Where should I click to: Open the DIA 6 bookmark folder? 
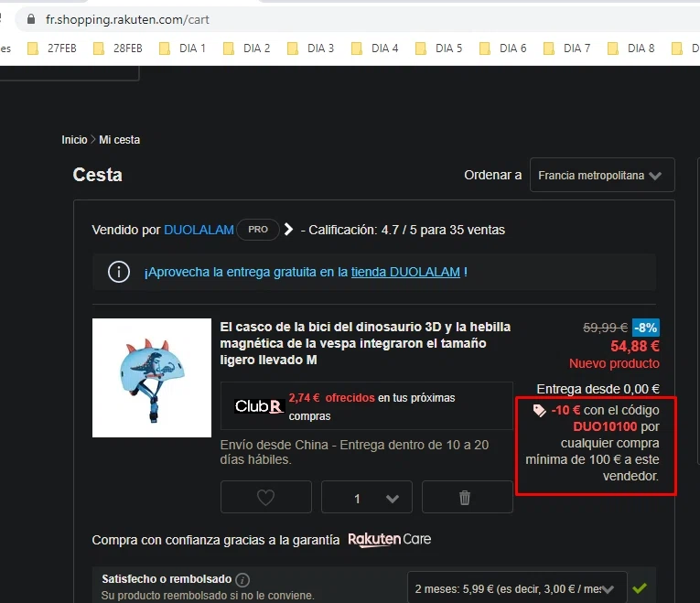tap(503, 48)
